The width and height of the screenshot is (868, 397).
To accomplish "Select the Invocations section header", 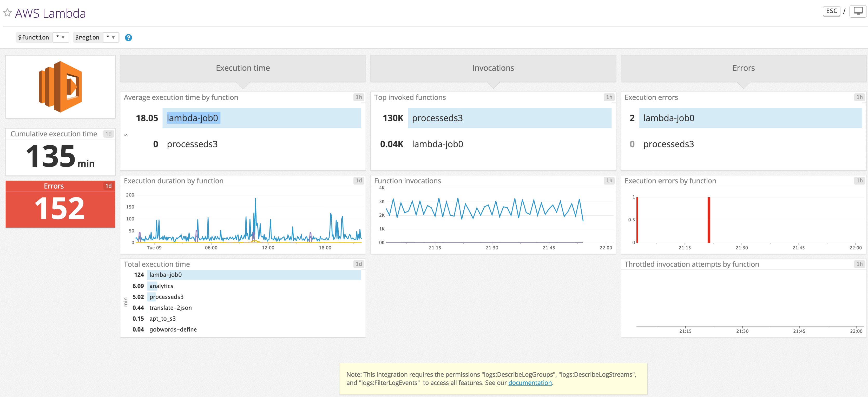I will coord(493,68).
